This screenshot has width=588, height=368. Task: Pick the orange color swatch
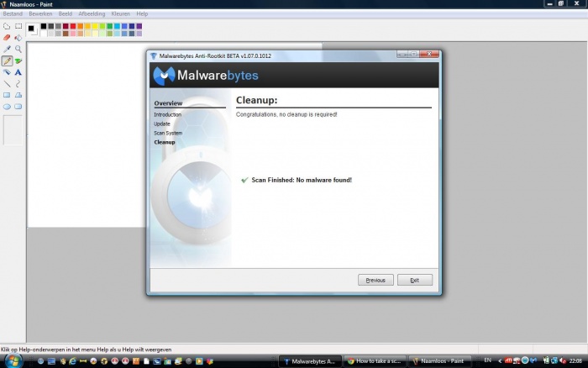[x=81, y=26]
